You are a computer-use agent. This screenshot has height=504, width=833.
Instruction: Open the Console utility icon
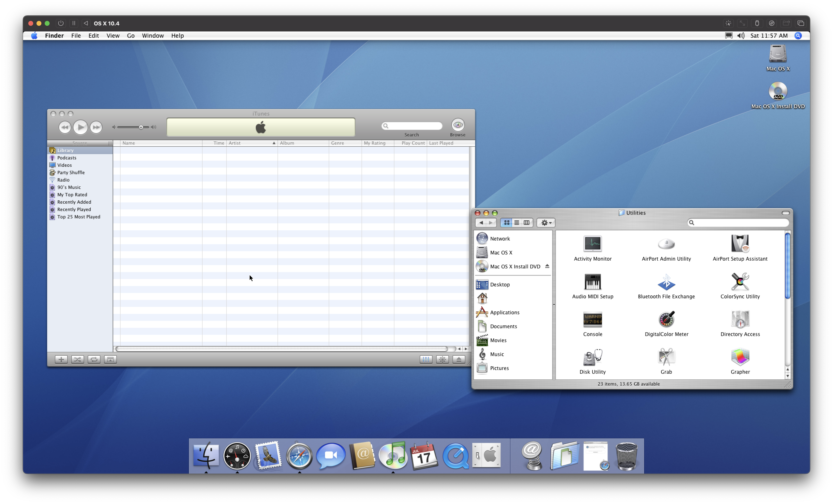point(592,319)
